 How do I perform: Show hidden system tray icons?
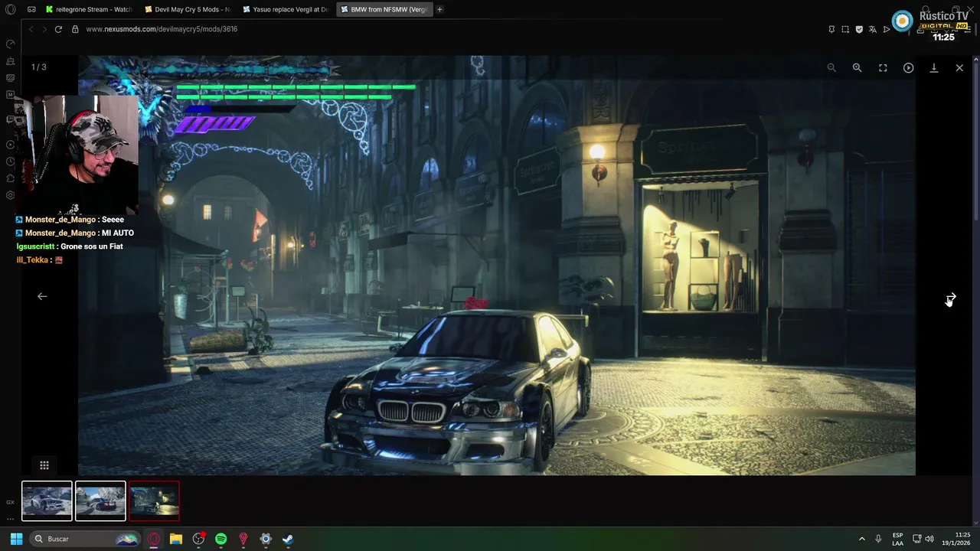[x=861, y=539]
